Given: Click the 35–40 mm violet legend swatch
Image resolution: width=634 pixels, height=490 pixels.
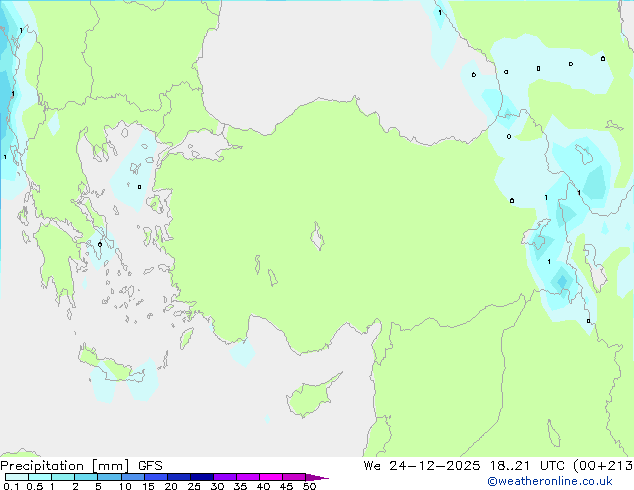Looking at the screenshot, I should point(248,477).
